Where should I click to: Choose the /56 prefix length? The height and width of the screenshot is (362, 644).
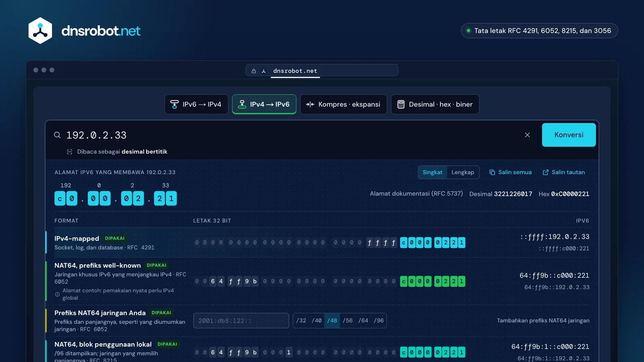(x=348, y=321)
